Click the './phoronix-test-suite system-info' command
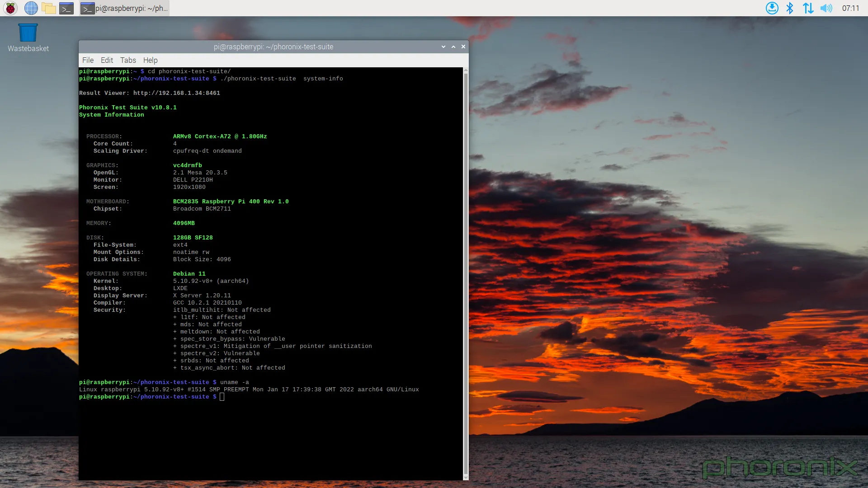 tap(282, 79)
